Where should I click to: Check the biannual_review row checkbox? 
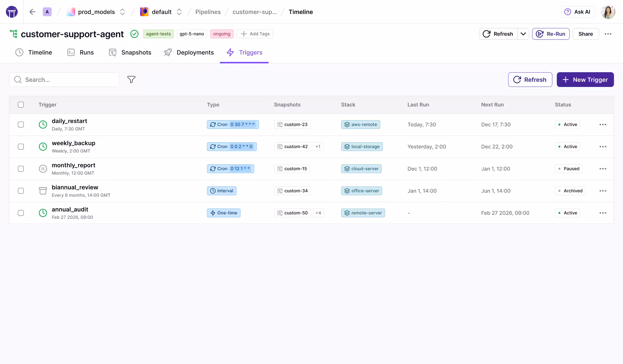pos(21,191)
